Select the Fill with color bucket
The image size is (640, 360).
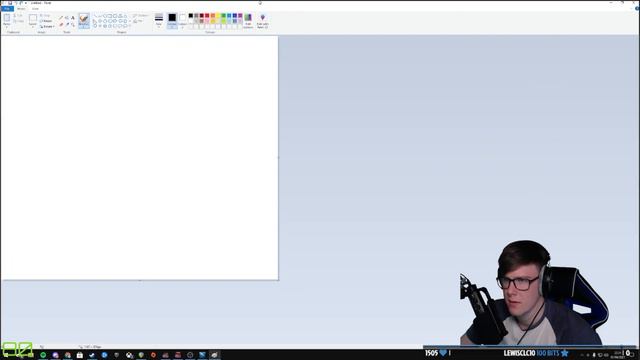(67, 18)
